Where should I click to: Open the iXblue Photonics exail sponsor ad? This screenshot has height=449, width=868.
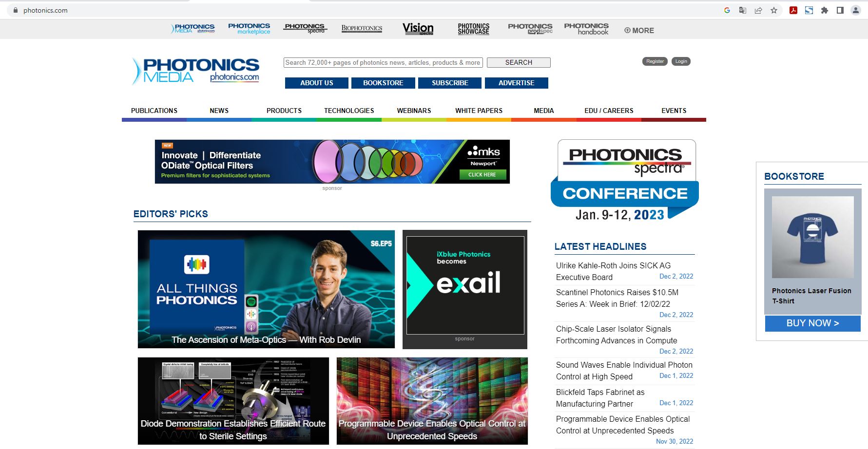(465, 285)
